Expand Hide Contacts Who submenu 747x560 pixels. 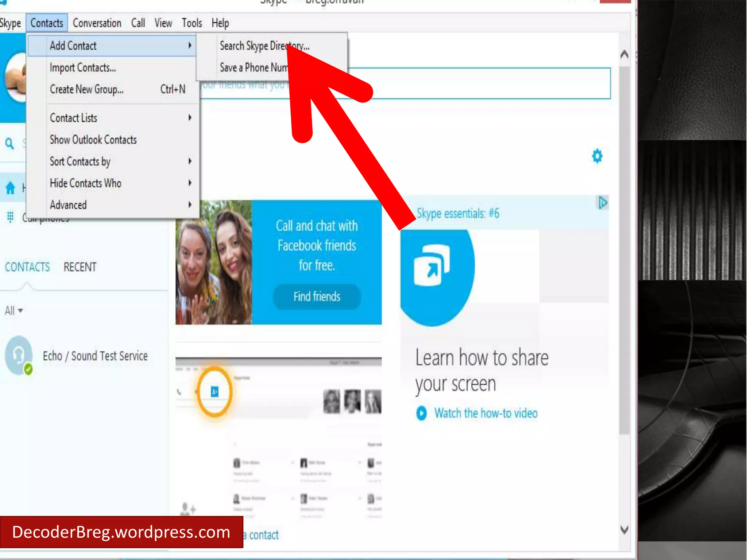tap(120, 183)
